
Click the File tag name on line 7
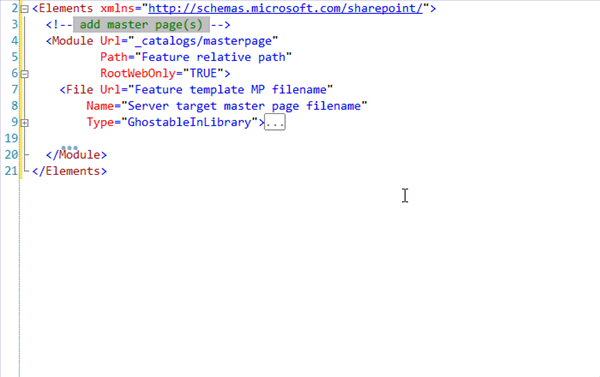click(79, 90)
